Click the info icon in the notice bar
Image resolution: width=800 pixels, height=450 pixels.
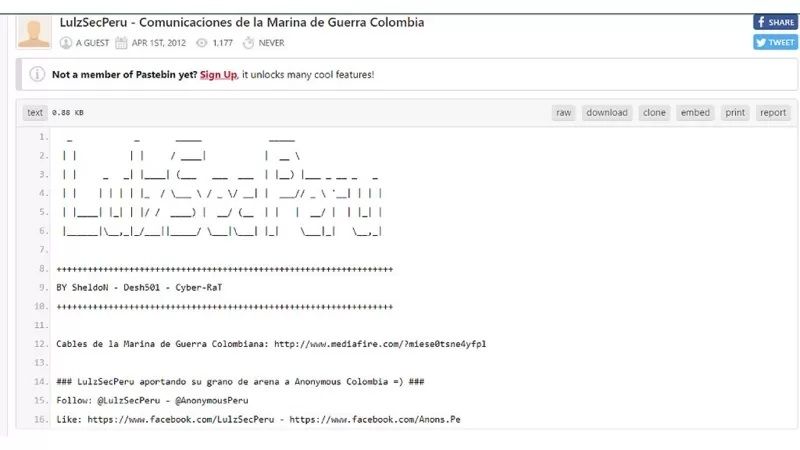37,75
